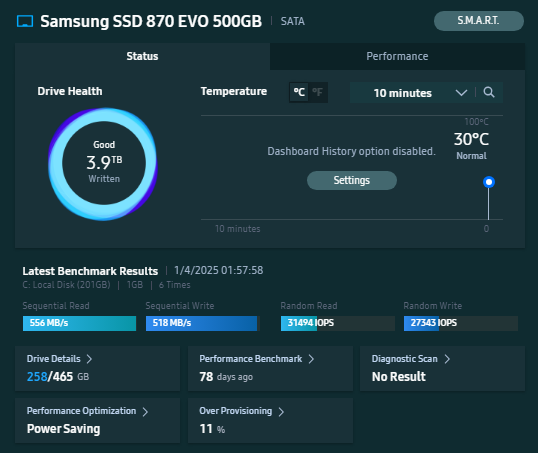Click the Sequential Read 556 MB/s bar
The height and width of the screenshot is (453, 538).
79,323
